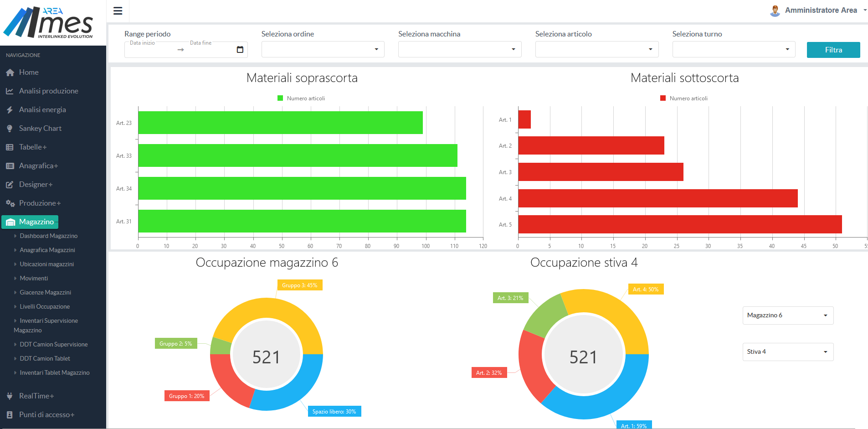
Task: Open the calendar date picker icon
Action: [x=240, y=49]
